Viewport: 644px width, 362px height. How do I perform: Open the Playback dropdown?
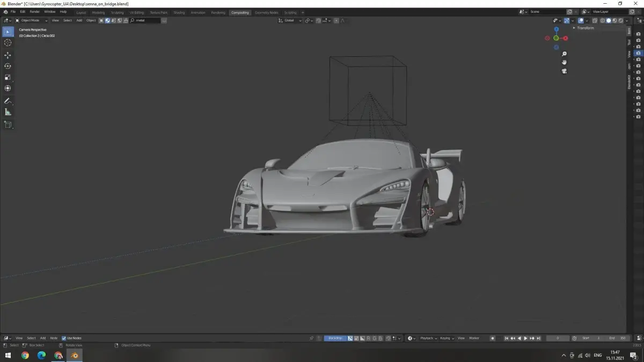click(x=428, y=338)
